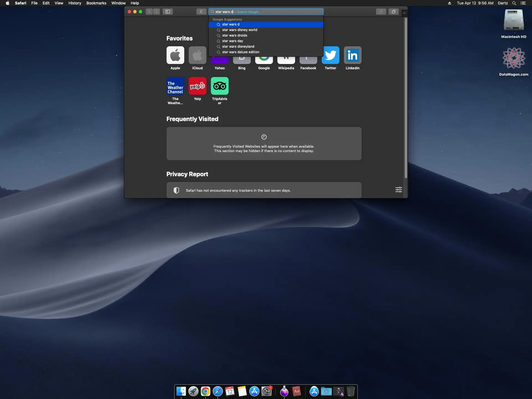
Task: Choose suggestion 'star wars deluxe edition'
Action: coord(241,52)
